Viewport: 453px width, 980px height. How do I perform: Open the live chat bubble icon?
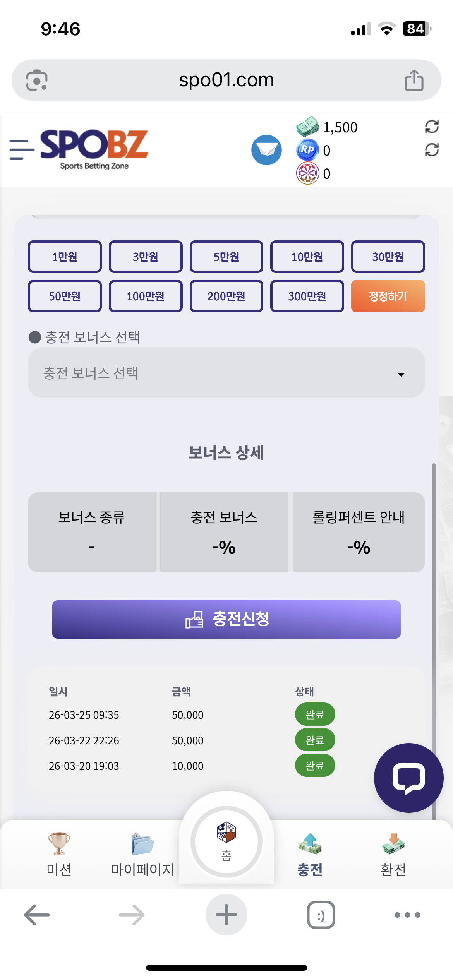tap(408, 778)
